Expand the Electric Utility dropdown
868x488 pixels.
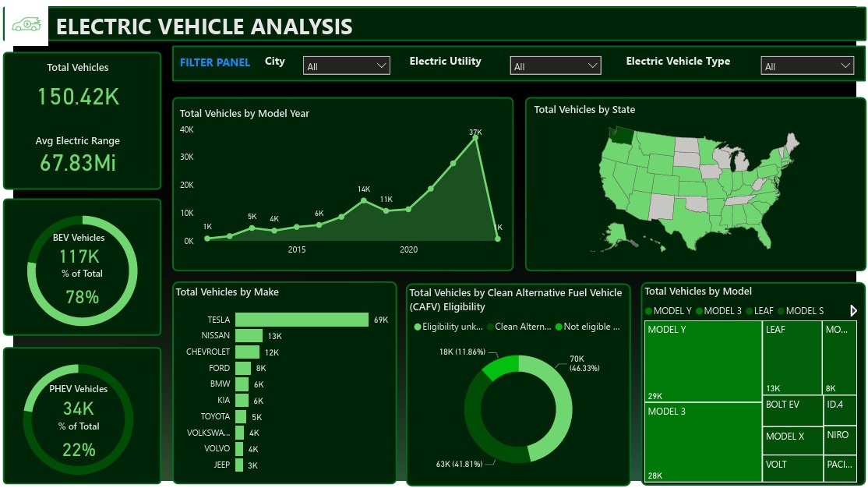[555, 66]
